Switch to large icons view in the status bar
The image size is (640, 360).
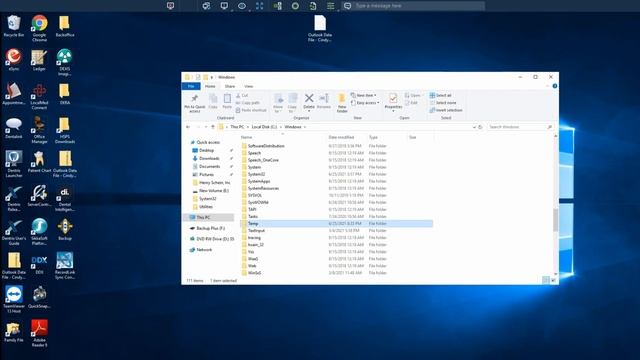tap(553, 280)
